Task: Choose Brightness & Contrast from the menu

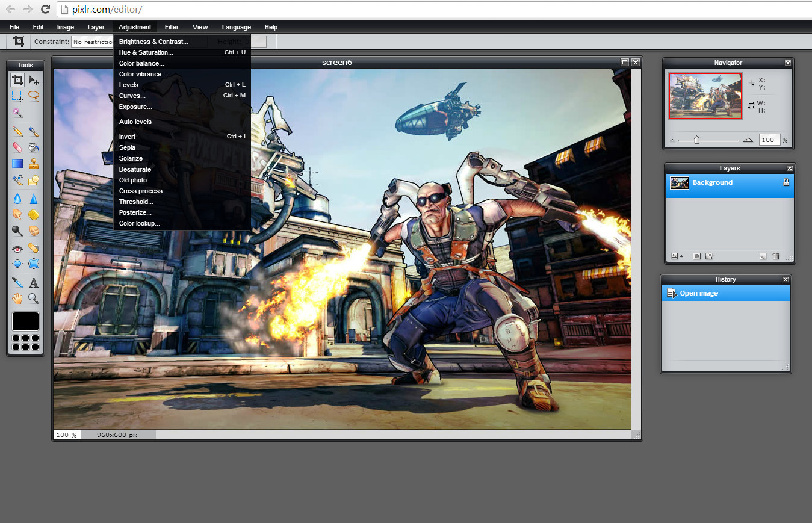Action: [x=153, y=42]
